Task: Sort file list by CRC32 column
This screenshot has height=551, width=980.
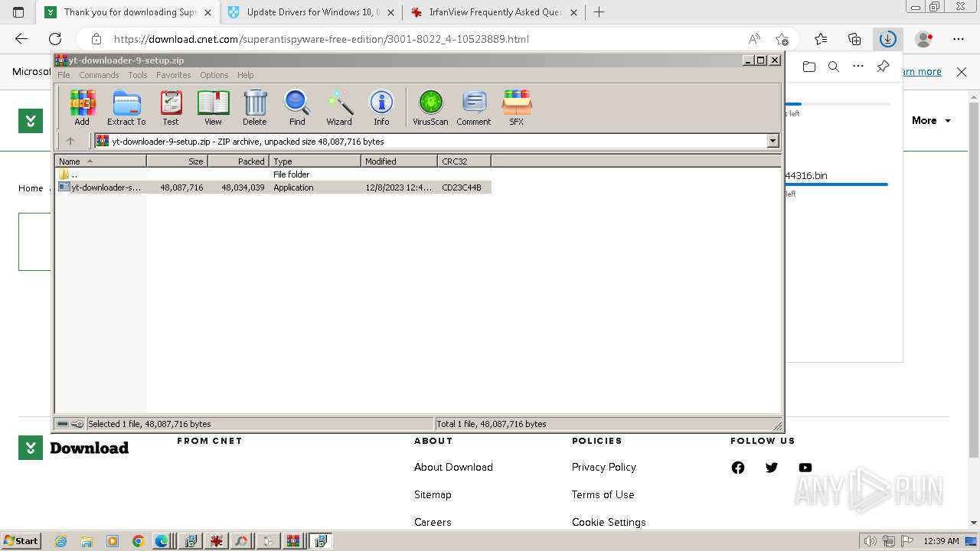Action: [x=464, y=161]
